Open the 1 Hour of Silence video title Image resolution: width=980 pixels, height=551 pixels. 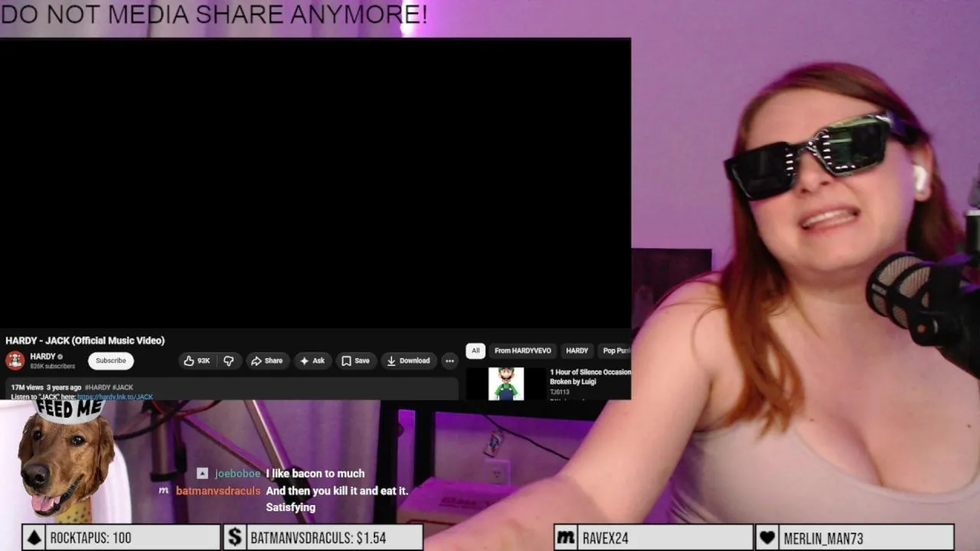(590, 377)
